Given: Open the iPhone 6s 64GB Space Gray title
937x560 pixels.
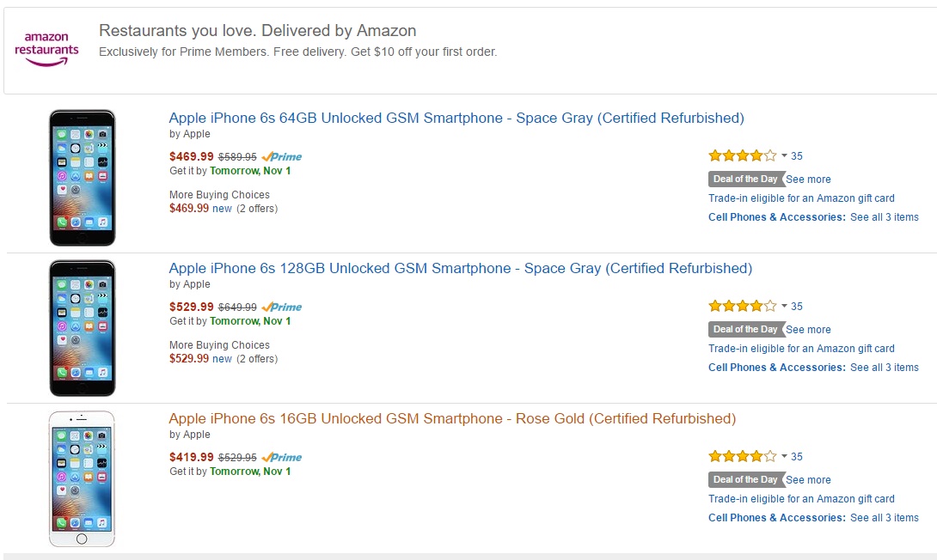Looking at the screenshot, I should click(x=456, y=119).
